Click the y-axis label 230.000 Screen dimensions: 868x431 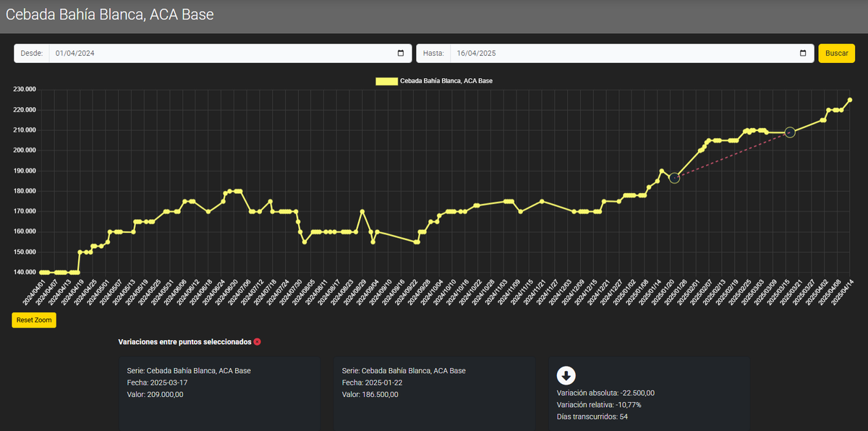tap(25, 90)
